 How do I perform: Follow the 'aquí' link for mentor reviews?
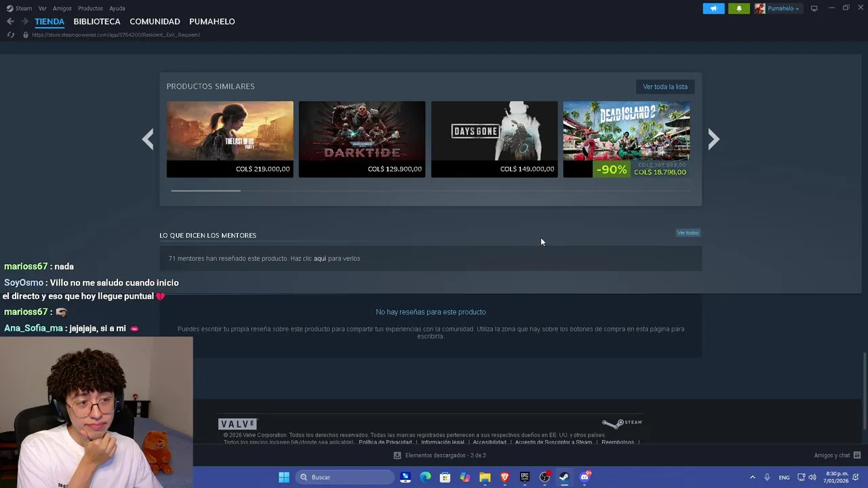click(320, 258)
